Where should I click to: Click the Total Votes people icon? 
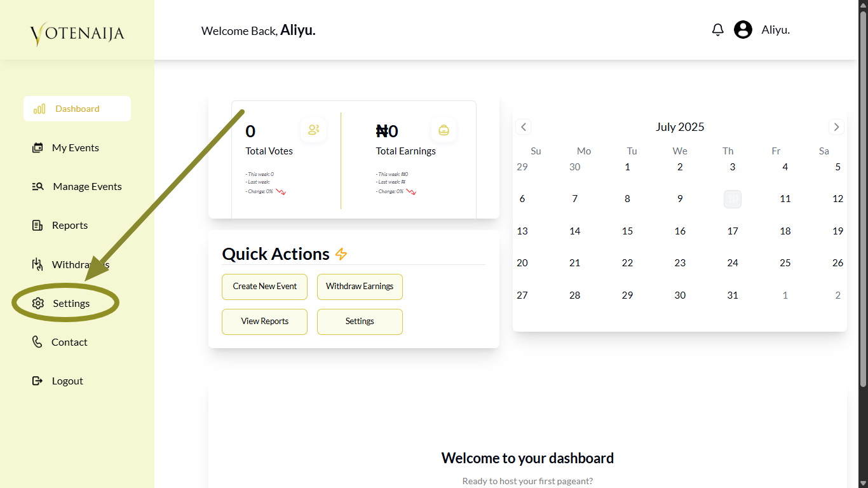click(313, 130)
